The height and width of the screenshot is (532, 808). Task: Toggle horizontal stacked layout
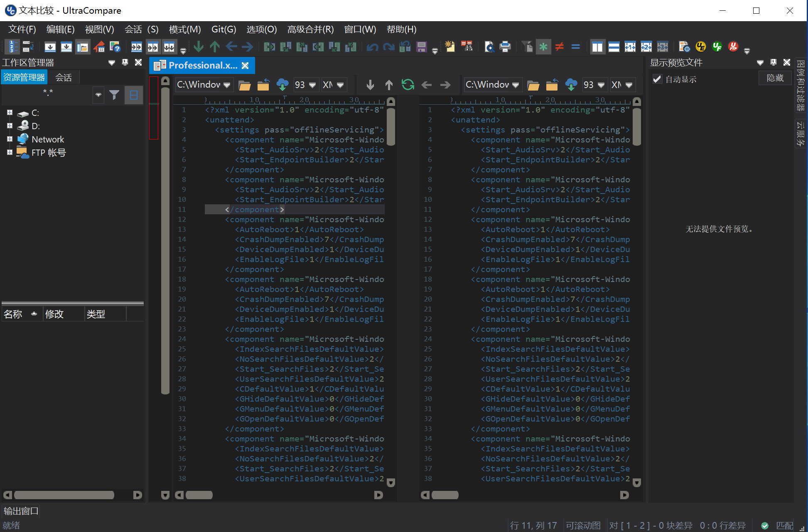614,47
